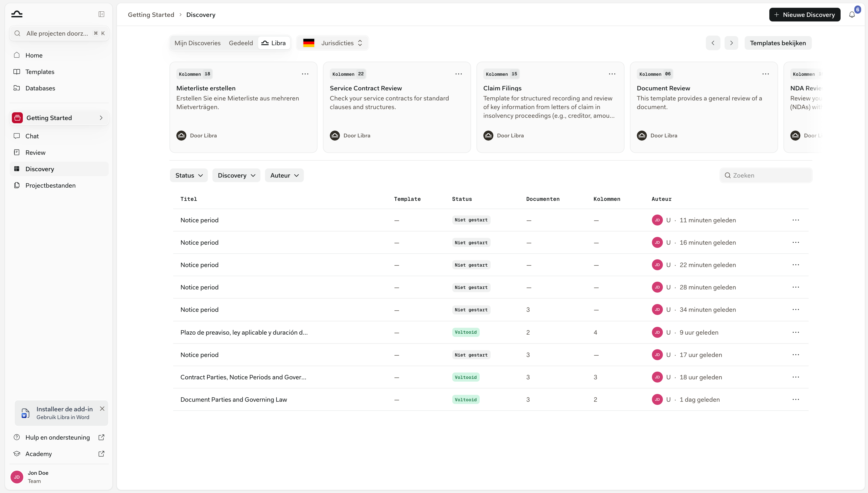Expand the Status filter dropdown
This screenshot has width=868, height=493.
click(189, 175)
